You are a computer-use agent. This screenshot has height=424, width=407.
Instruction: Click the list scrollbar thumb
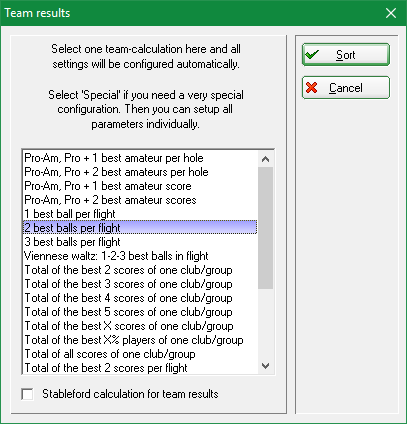(x=265, y=228)
